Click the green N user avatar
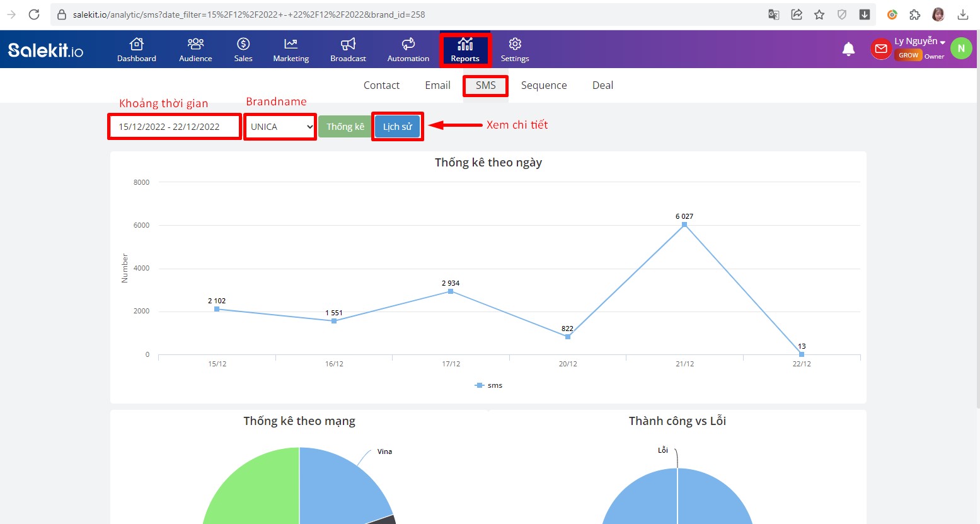980x524 pixels. click(x=961, y=49)
